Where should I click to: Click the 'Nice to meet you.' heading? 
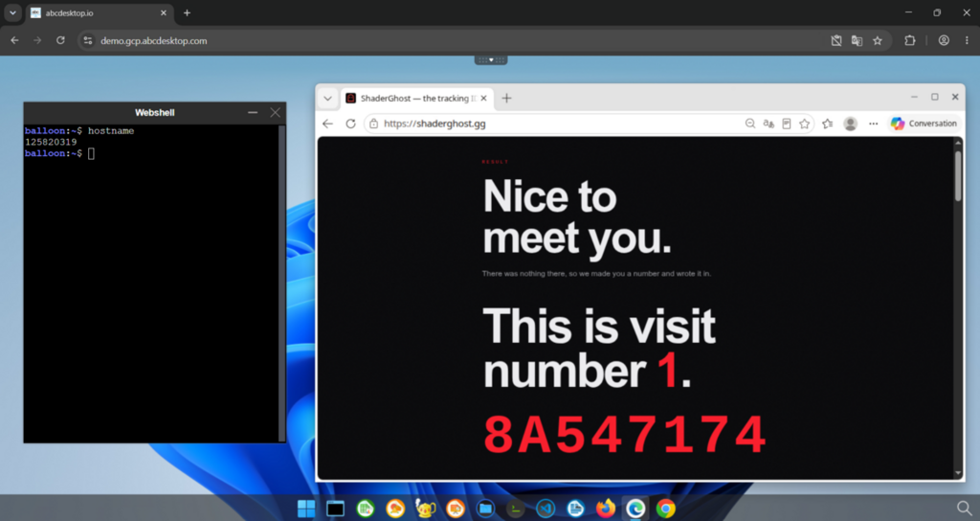pos(577,219)
